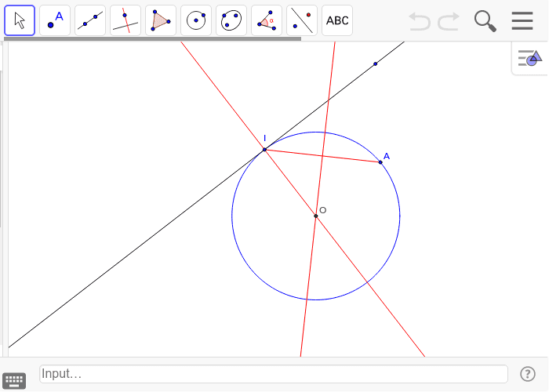Viewport: 549px width, 392px height.
Task: Select the unlabeled point on black line
Action: [376, 64]
